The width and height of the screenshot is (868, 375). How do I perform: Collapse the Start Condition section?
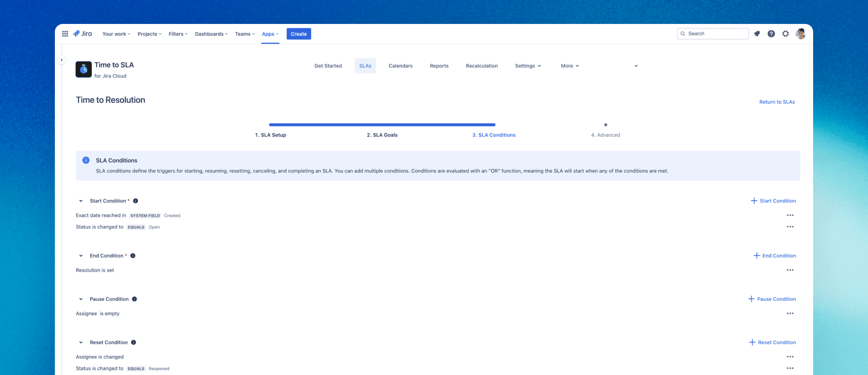81,201
